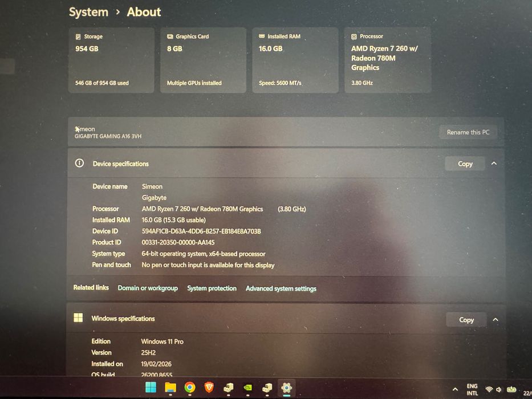532x399 pixels.
Task: Select Device ID value 594AF1CB-D63A-4DD6-B257-EB184E8A703B
Action: tap(201, 231)
